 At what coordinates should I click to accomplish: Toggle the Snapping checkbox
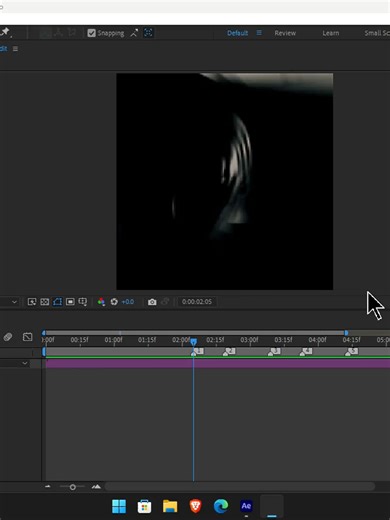91,33
